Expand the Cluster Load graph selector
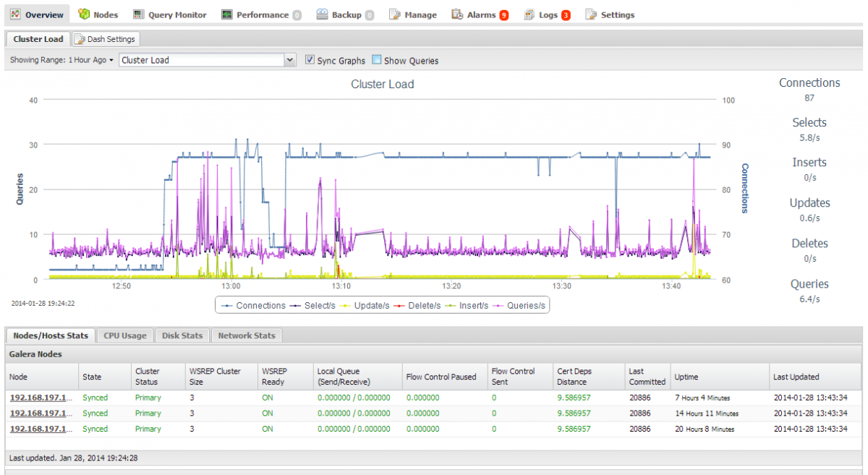Viewport: 868px width, 475px height. tap(290, 60)
